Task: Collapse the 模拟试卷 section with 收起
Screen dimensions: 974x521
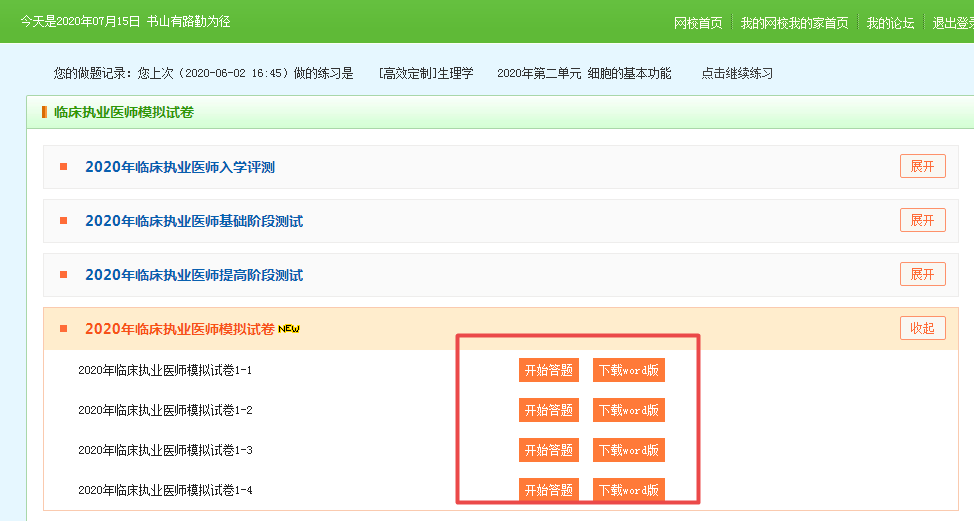Action: click(x=922, y=328)
